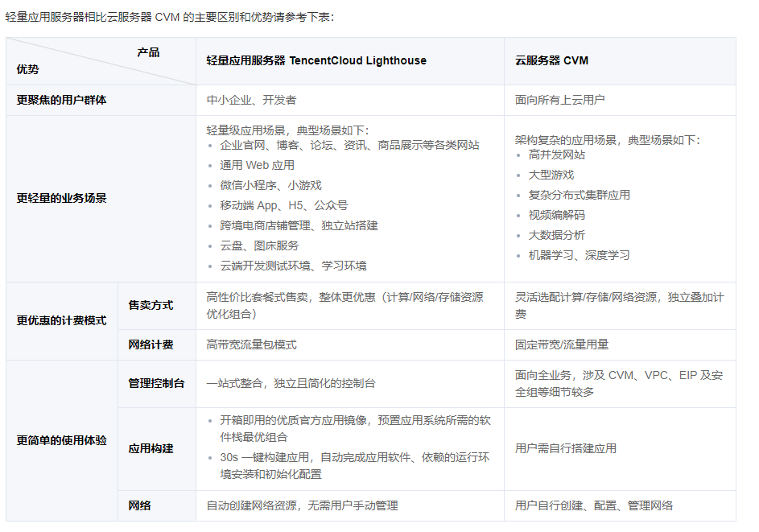Screen dimensions: 759x532
Task: Click the intro sentence about 轻量应用服务器相比云服务器 CVM
Action: pos(169,17)
